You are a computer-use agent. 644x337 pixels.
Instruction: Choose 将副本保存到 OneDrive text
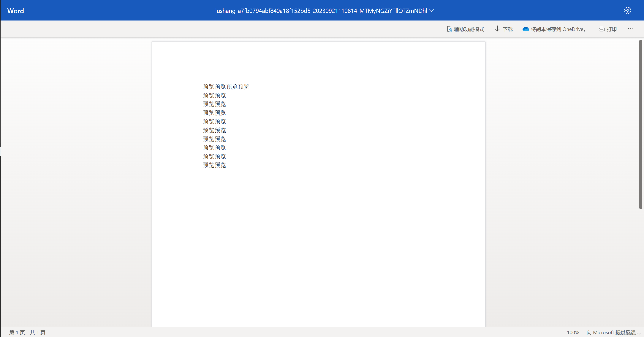(558, 29)
